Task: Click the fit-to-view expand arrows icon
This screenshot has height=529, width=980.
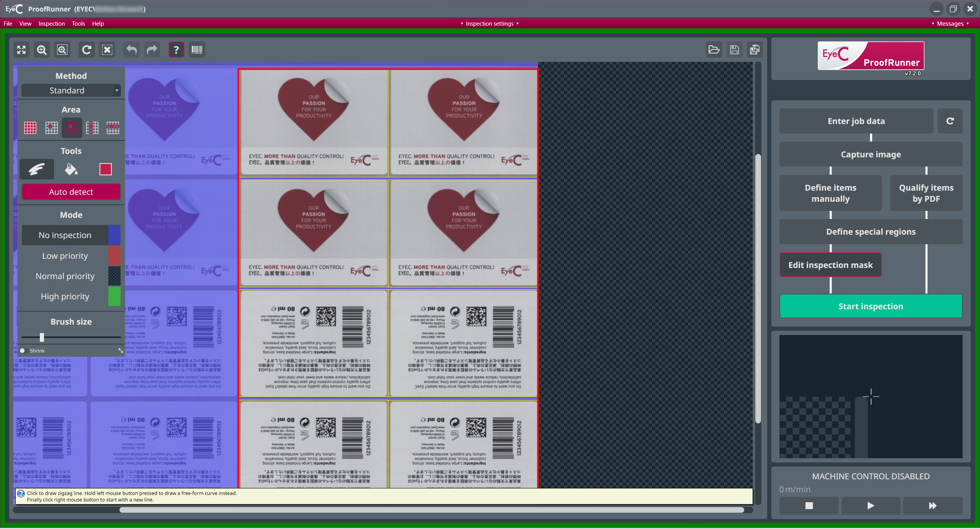Action: click(21, 50)
